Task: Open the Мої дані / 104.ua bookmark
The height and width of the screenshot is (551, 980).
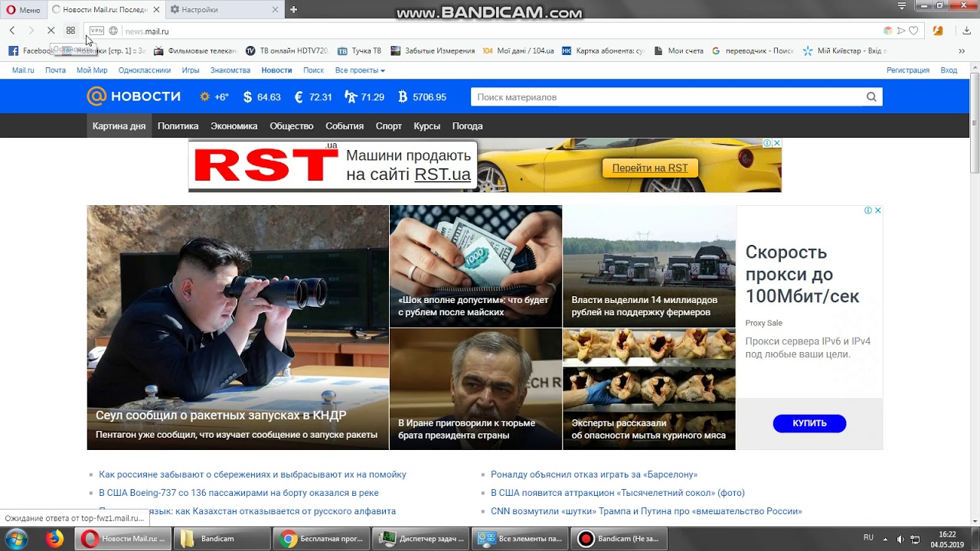Action: 518,51
